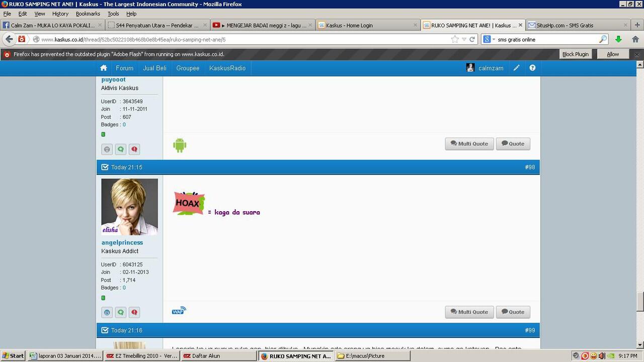Screen dimensions: 644x362
Task: Click the HOAX emoticon image
Action: pyautogui.click(x=189, y=203)
